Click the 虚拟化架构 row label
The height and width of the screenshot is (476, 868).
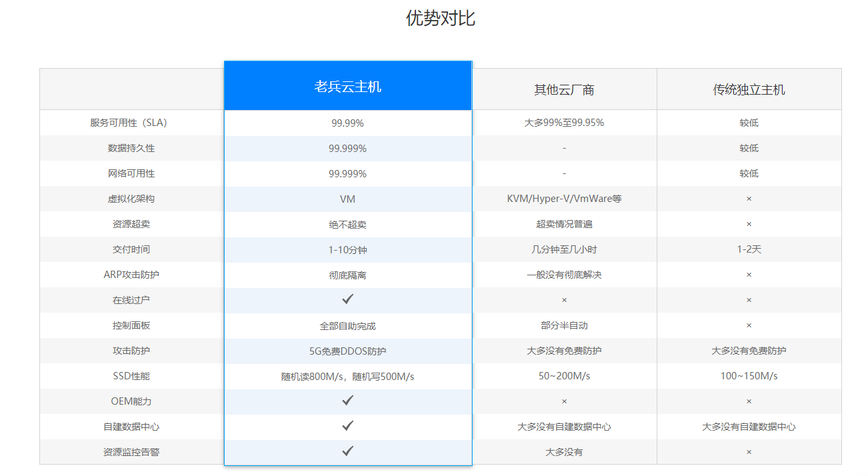[131, 199]
